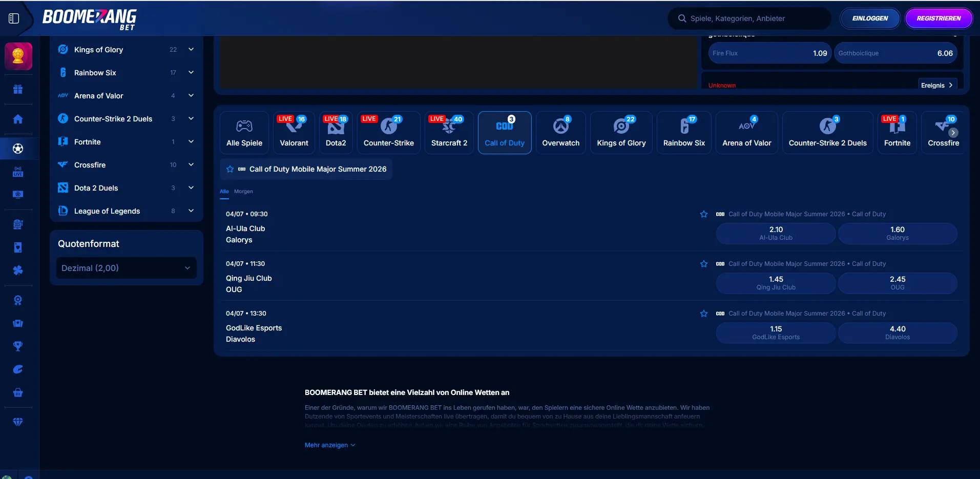Switch to the Counter-Strike tab
The width and height of the screenshot is (980, 479).
point(389,133)
